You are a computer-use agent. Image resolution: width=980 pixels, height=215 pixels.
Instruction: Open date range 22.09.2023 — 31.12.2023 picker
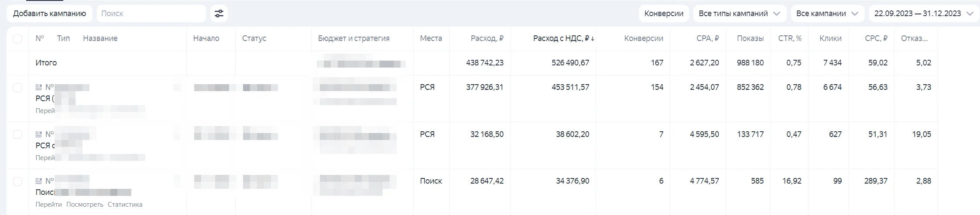(924, 14)
